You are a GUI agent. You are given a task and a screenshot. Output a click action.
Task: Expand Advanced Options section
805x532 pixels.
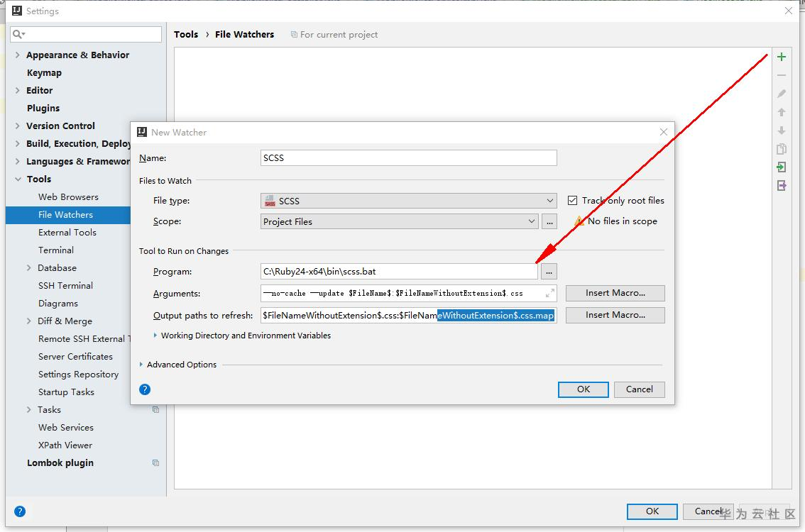click(141, 365)
